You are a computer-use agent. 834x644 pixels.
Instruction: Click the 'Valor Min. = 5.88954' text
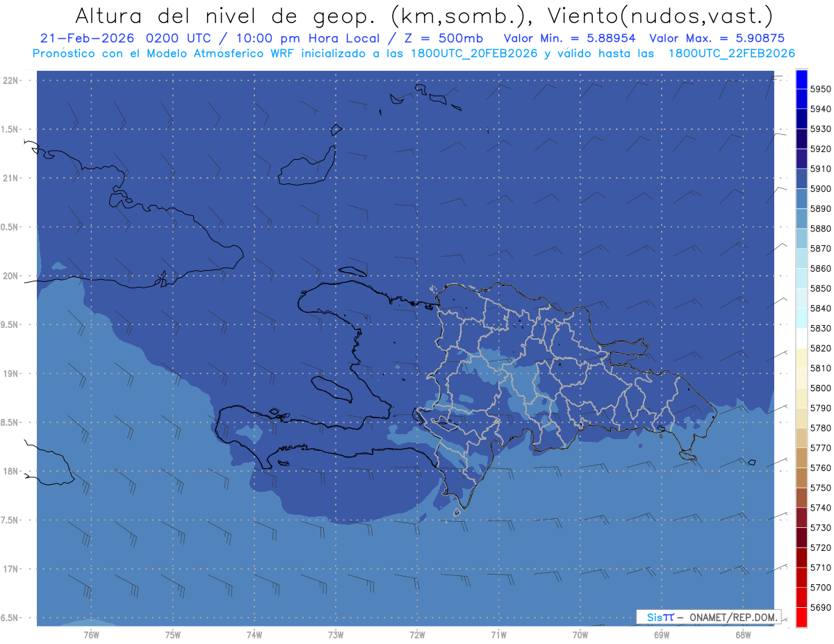click(x=569, y=38)
